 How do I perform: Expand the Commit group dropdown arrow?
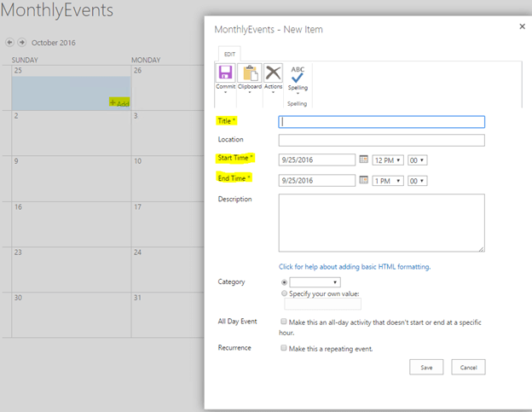(x=225, y=92)
